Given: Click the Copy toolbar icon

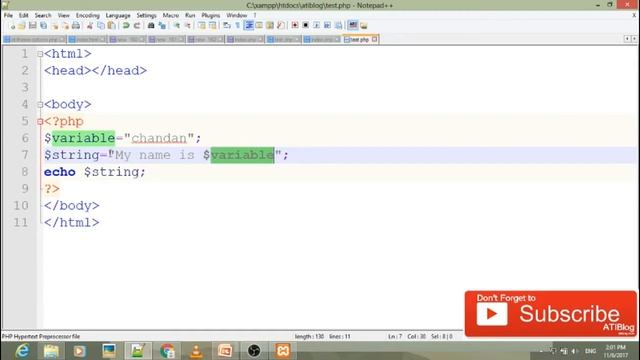Looking at the screenshot, I should (x=100, y=25).
